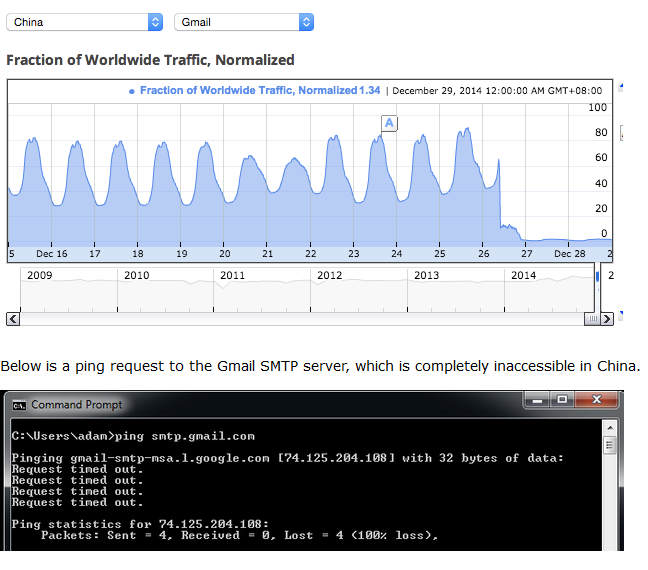Click the 'Below is a ping request' paragraph
The image size is (648, 570).
pos(320,366)
